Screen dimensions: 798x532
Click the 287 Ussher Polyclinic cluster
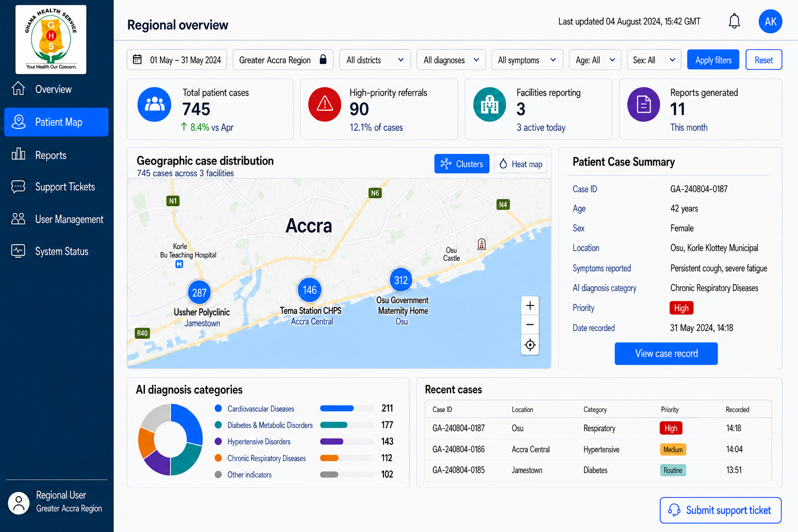(x=199, y=292)
